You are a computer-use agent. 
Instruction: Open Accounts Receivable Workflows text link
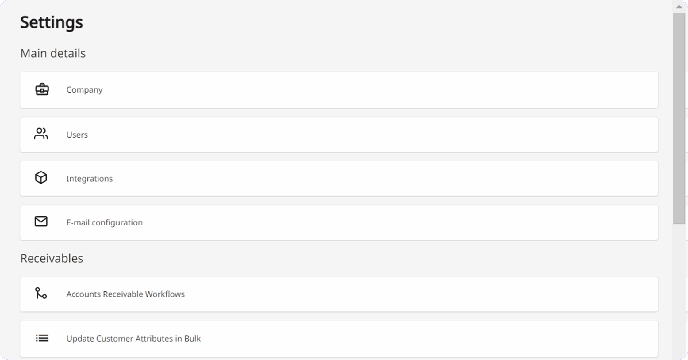pos(125,294)
